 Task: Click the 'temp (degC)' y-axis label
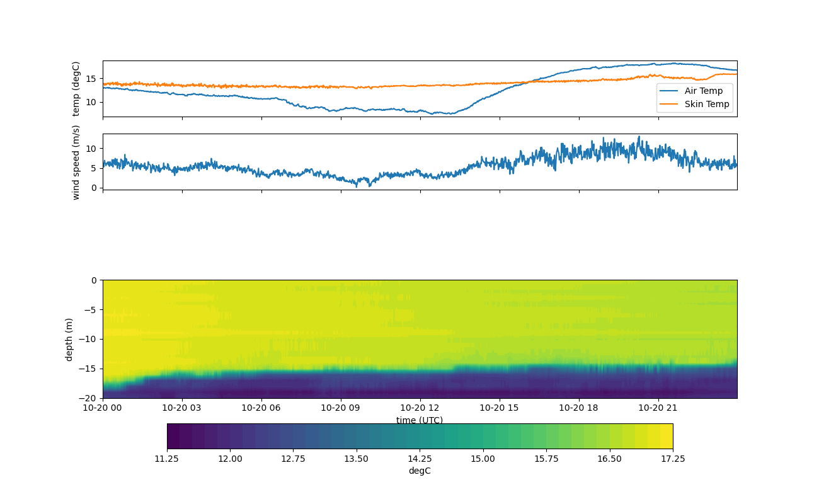[76, 89]
